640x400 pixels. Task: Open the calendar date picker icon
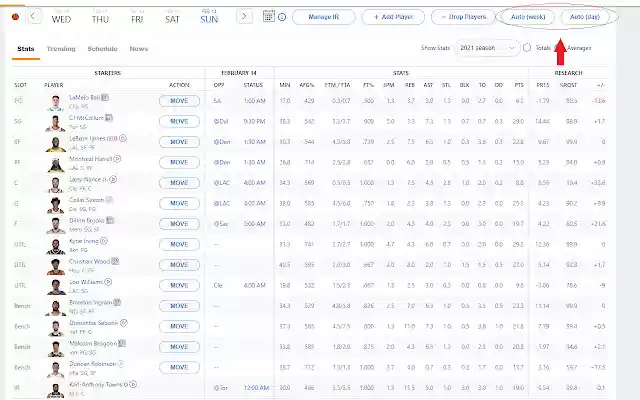pos(268,16)
